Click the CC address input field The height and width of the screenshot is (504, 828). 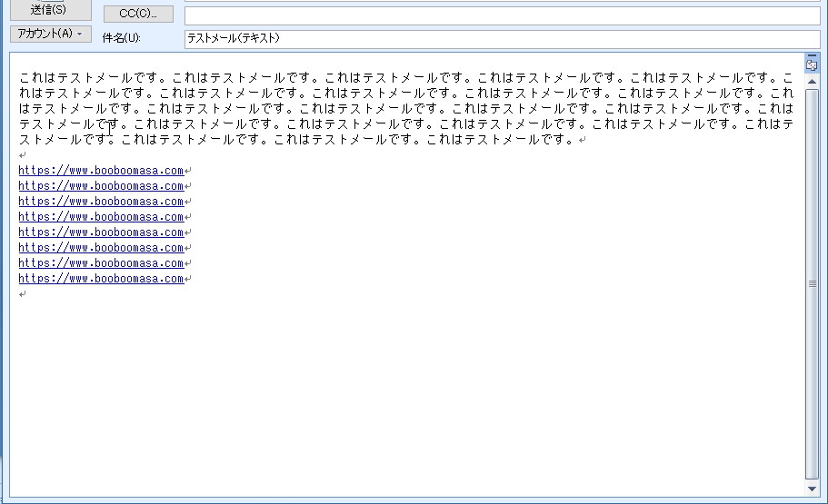(x=503, y=15)
